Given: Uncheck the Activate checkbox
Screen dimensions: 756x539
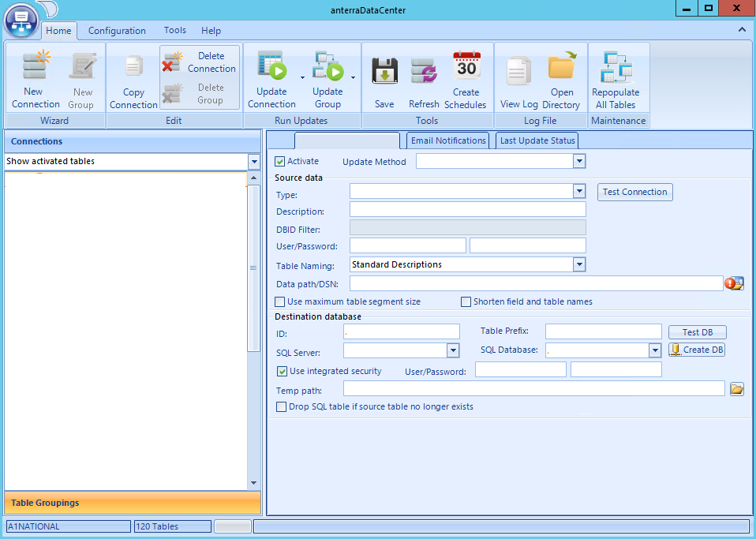Looking at the screenshot, I should click(x=280, y=162).
